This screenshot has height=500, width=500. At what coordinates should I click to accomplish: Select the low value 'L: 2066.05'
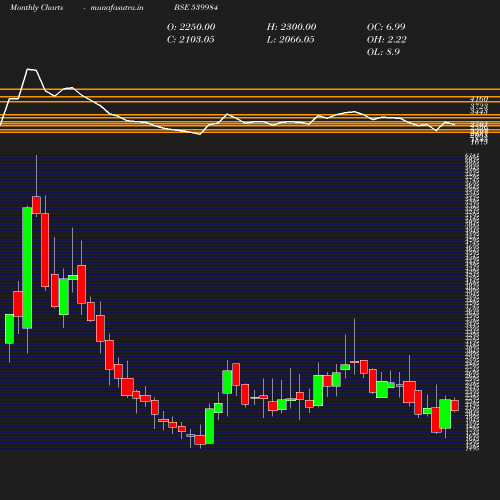click(x=290, y=39)
